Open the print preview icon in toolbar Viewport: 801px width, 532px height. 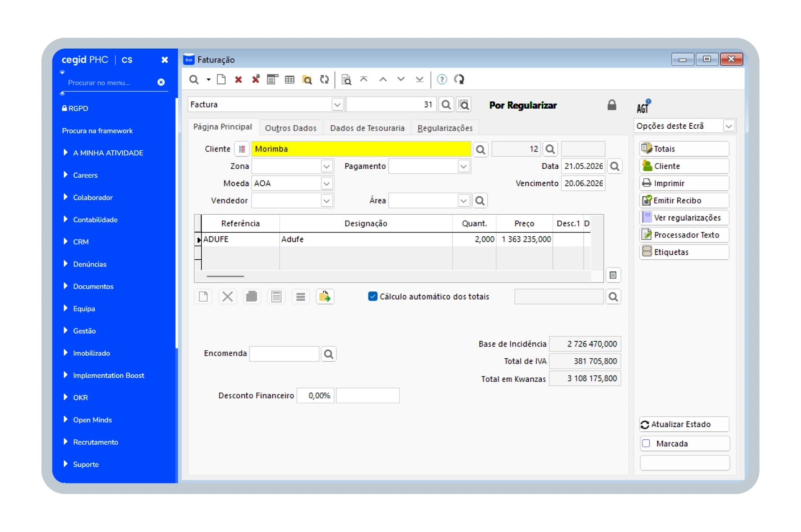346,80
